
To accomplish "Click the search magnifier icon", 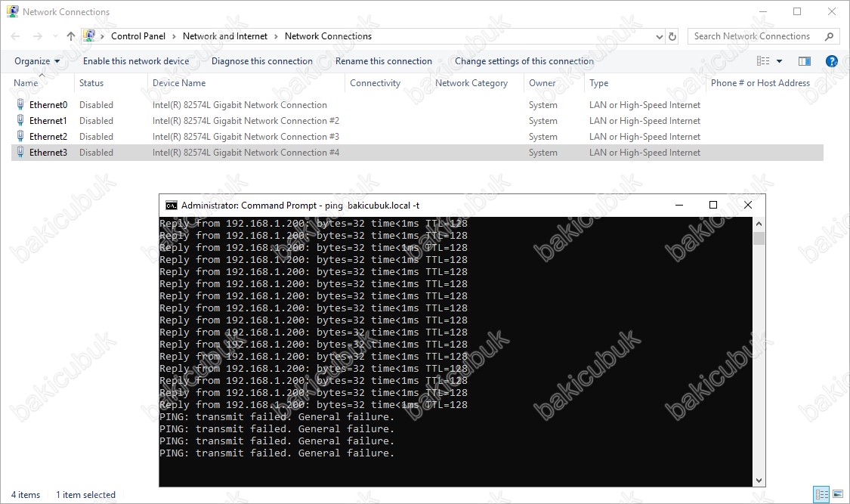I will pos(829,36).
